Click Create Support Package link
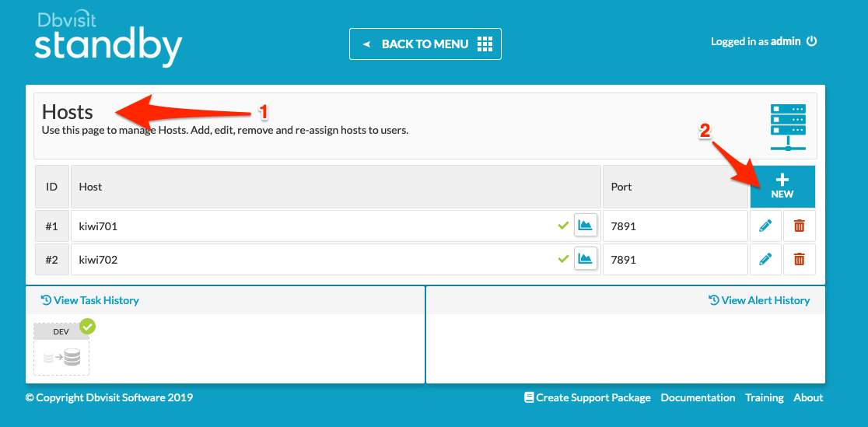868x427 pixels. click(x=587, y=397)
